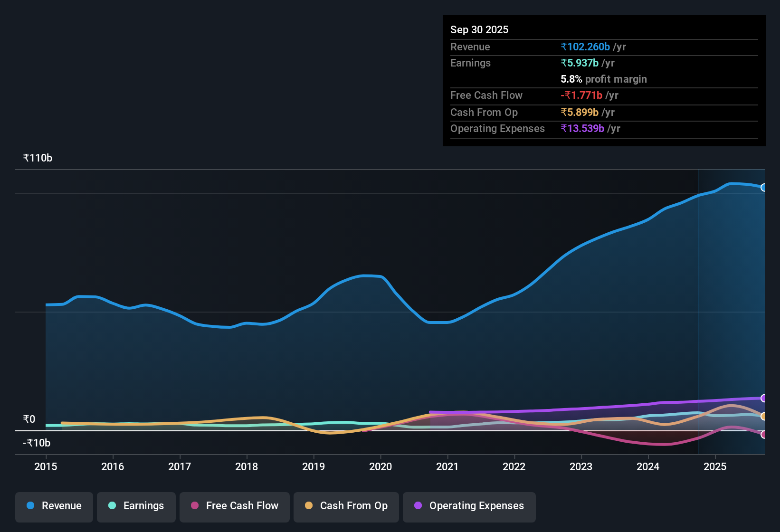The width and height of the screenshot is (780, 532).
Task: Click the ₹110b axis label
Action: [x=37, y=158]
